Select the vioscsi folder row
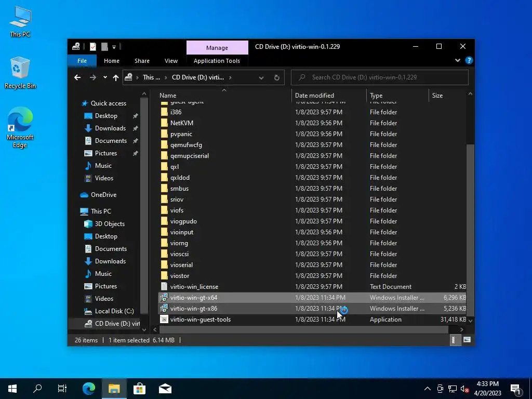 (x=312, y=254)
